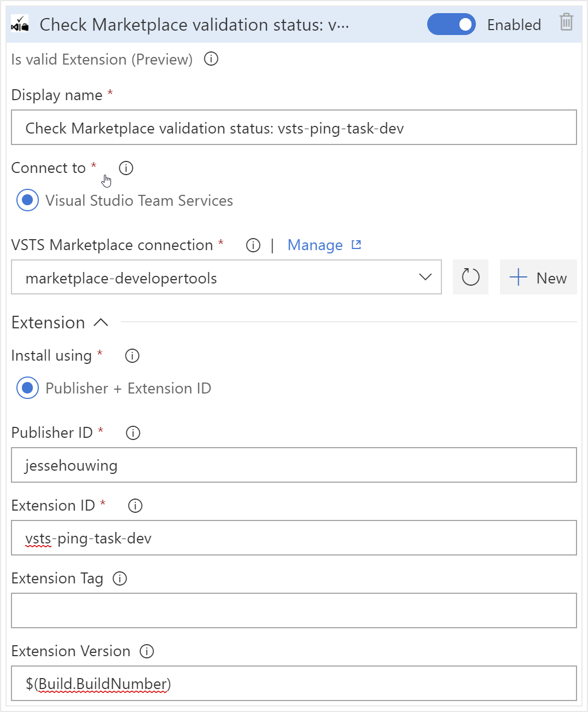View info about Publisher ID
The image size is (588, 712).
pyautogui.click(x=133, y=433)
